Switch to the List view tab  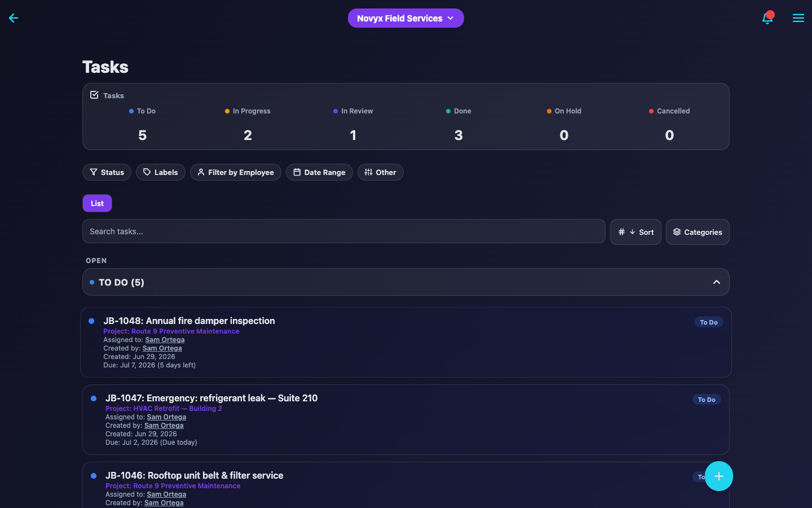[x=97, y=203]
